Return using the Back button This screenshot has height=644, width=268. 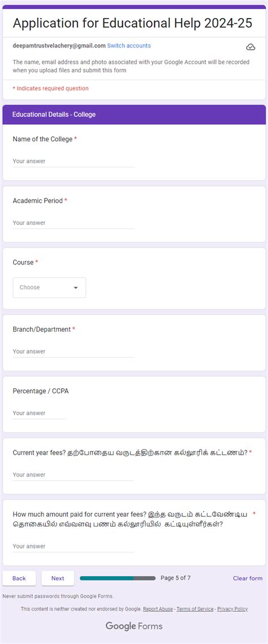(19, 578)
